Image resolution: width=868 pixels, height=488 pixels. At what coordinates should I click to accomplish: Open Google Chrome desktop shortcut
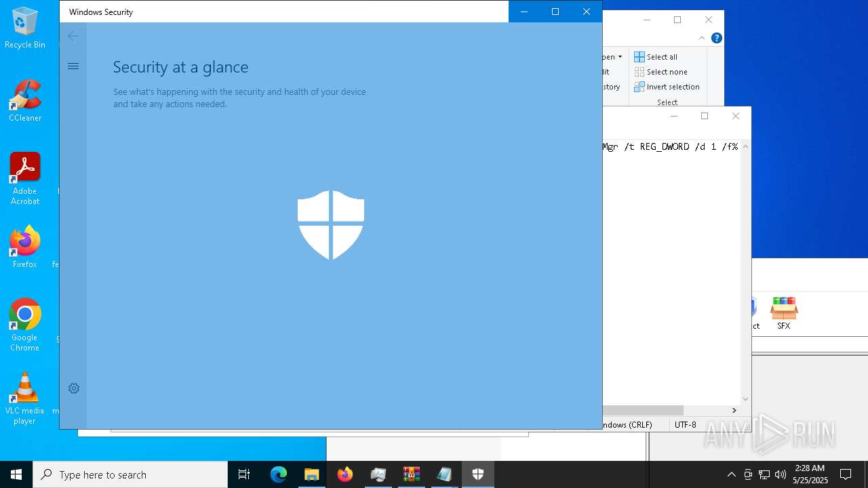pyautogui.click(x=25, y=325)
